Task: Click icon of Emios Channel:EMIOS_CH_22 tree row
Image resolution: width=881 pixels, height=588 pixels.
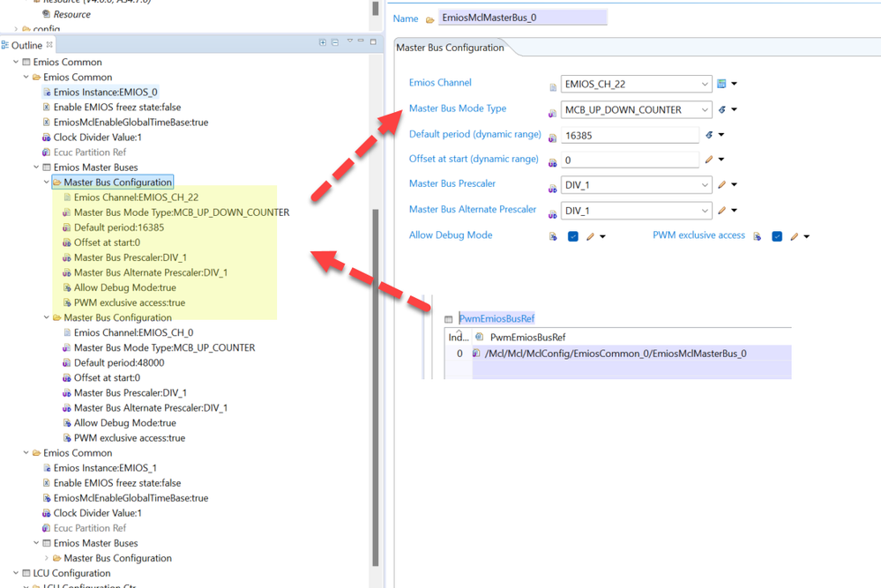Action: pos(67,197)
